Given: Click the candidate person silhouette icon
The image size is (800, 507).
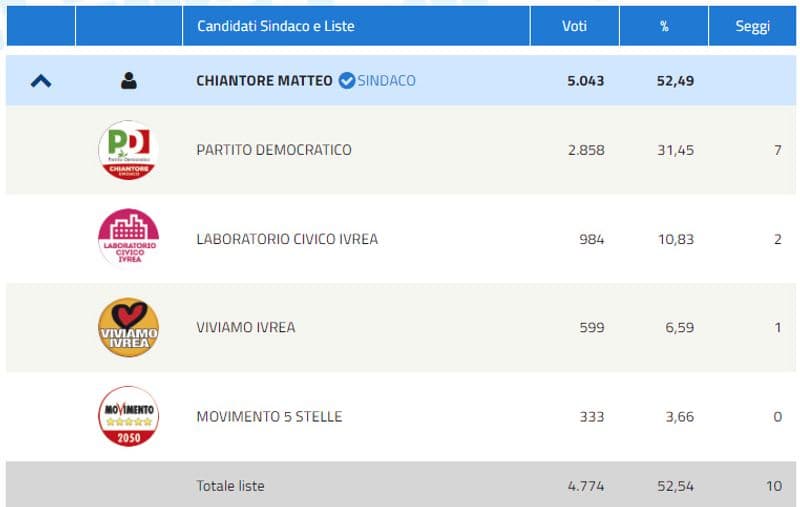Looking at the screenshot, I should coord(128,81).
